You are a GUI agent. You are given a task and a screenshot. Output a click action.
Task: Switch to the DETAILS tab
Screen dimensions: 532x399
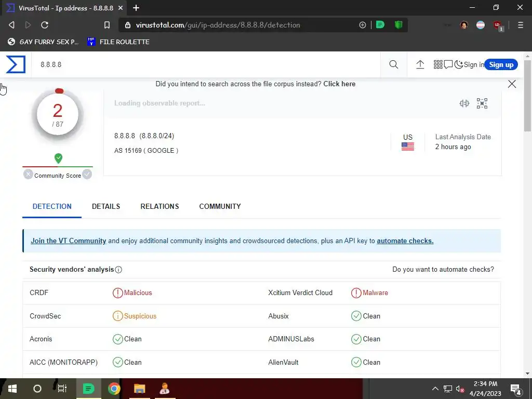106,206
